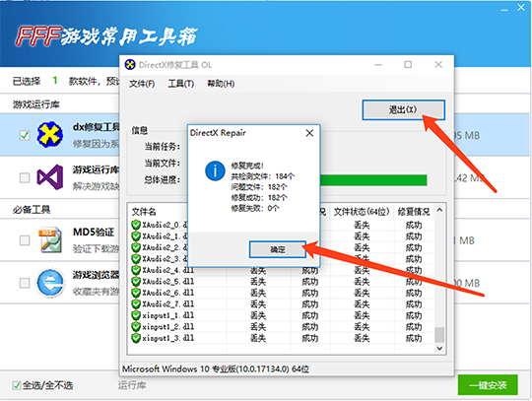This screenshot has width=532, height=401.
Task: Uncheck the dx修复工具 checkbox
Action: (25, 135)
